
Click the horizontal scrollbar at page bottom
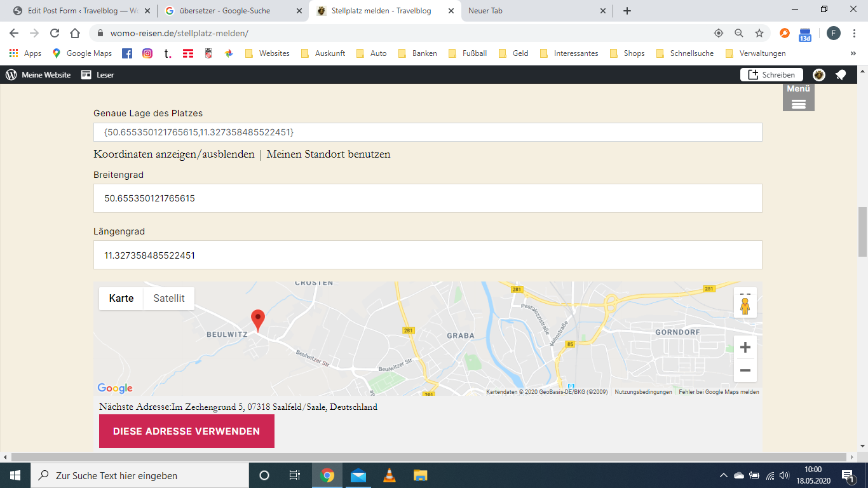[429, 457]
